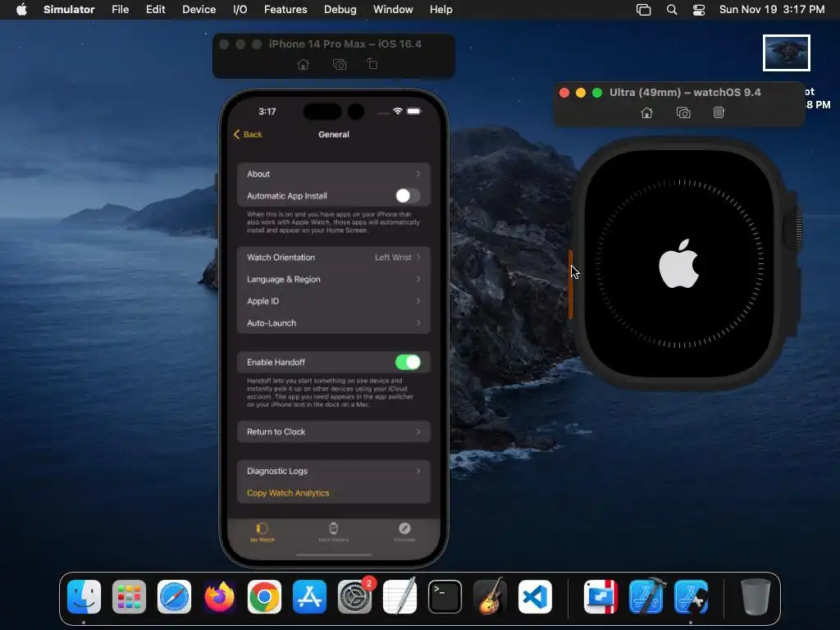Open System Preferences with badge in Dock
This screenshot has height=630, width=840.
[354, 596]
